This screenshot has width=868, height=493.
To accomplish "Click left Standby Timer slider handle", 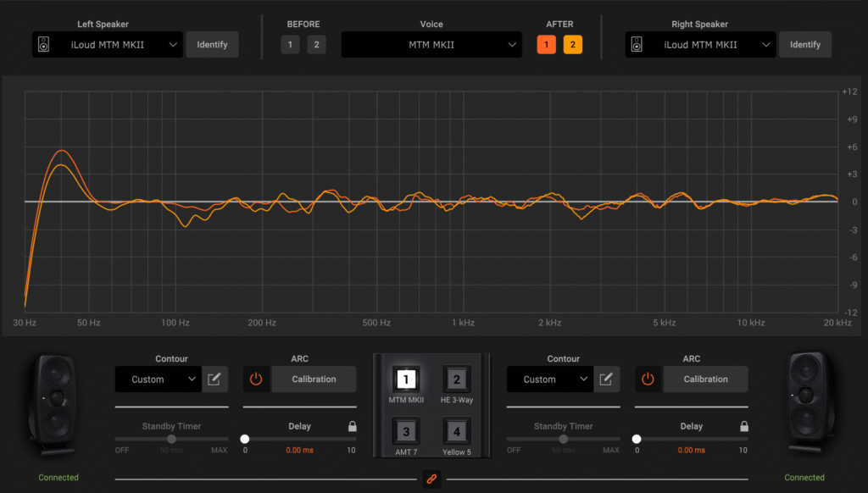I will coord(171,439).
